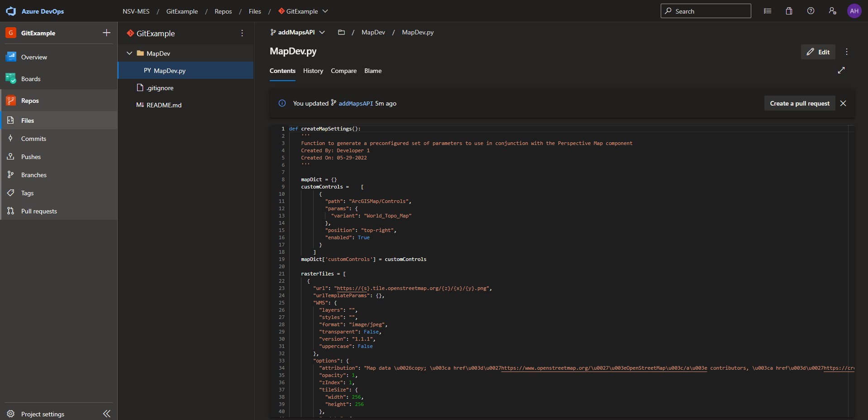The height and width of the screenshot is (420, 868).
Task: Select MapDev.py in the file tree
Action: pyautogui.click(x=186, y=70)
